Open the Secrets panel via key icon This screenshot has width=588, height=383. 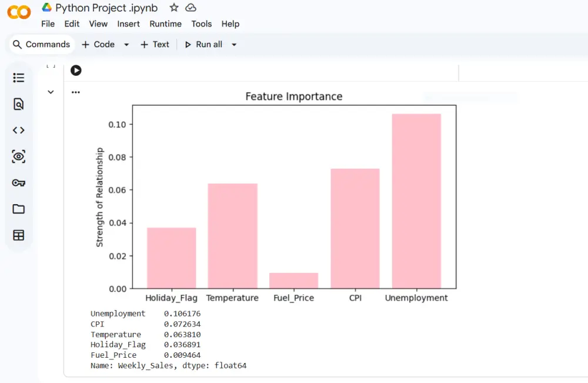(18, 182)
